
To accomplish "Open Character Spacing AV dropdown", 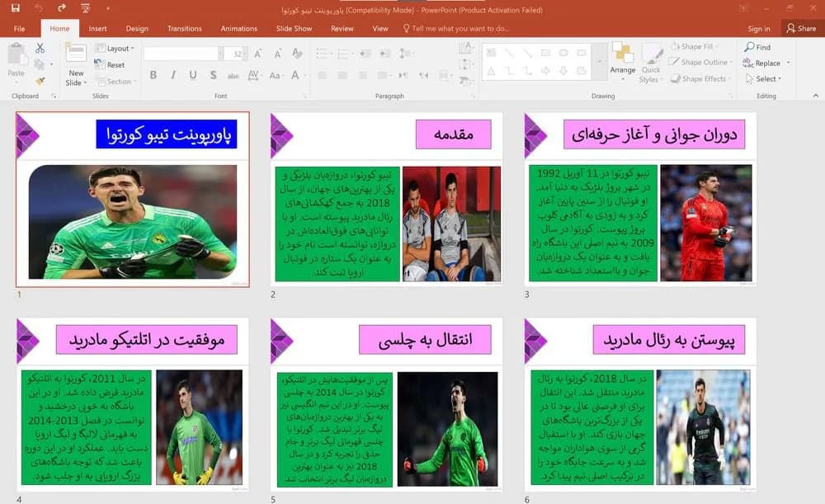I will click(x=254, y=75).
